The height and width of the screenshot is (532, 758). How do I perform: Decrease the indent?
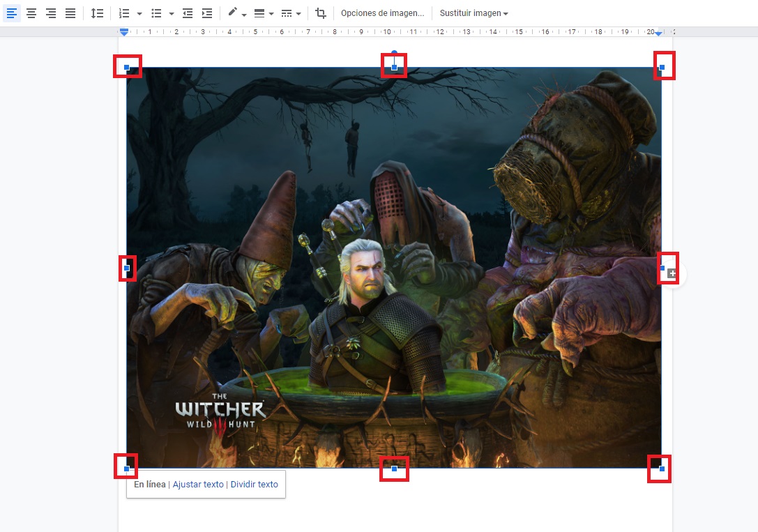(x=188, y=13)
